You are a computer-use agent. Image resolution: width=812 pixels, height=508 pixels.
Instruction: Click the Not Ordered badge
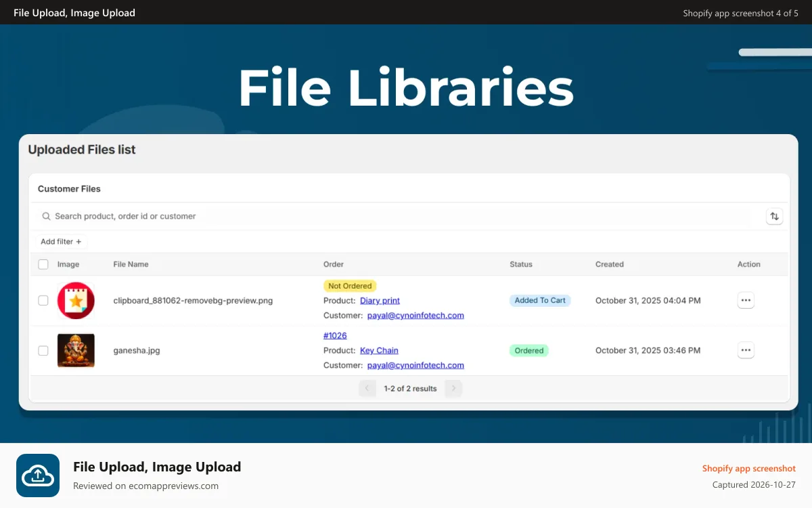[x=350, y=286]
